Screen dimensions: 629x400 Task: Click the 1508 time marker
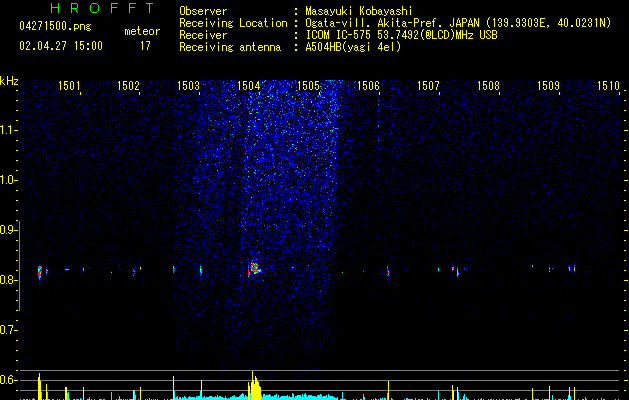point(488,86)
